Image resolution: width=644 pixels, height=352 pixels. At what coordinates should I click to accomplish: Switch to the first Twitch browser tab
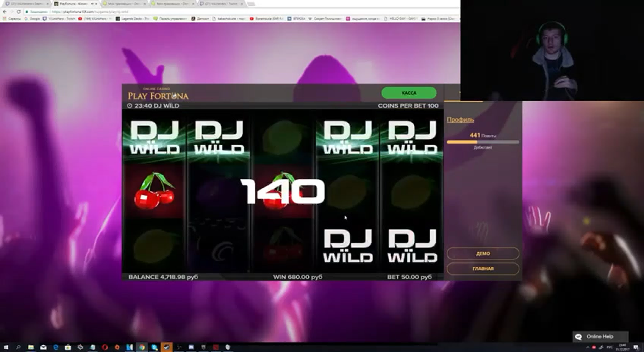tap(27, 4)
